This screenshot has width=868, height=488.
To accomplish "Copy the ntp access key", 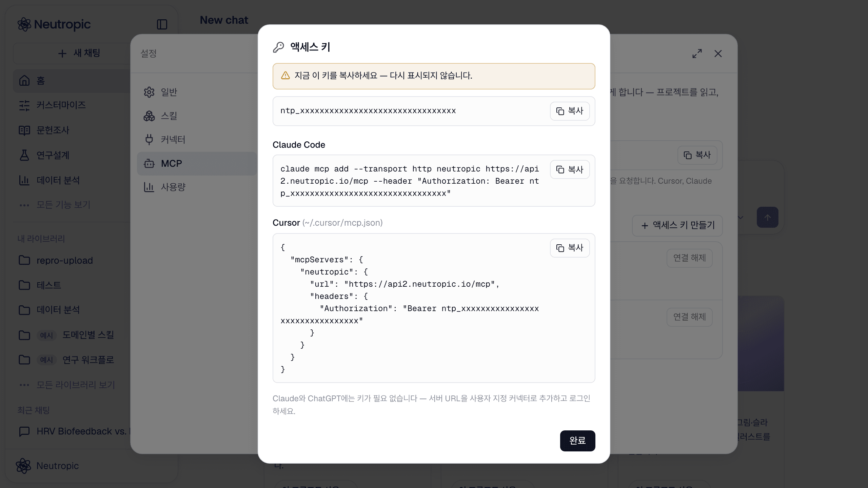I will coord(570,111).
